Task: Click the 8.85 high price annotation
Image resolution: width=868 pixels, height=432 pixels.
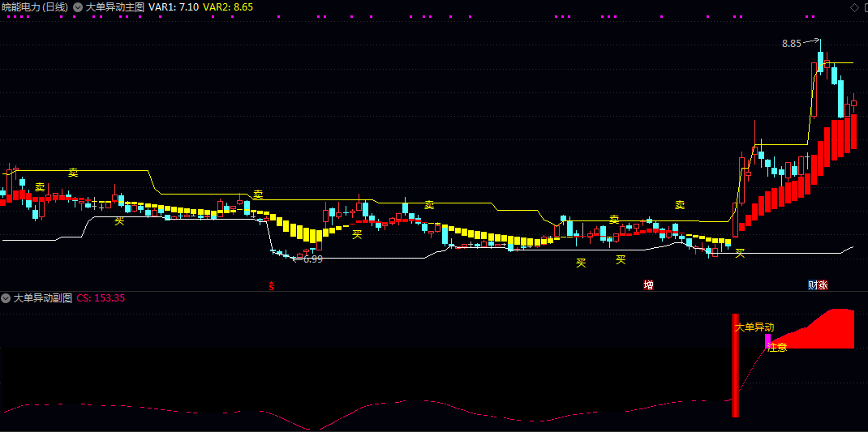Action: (791, 44)
